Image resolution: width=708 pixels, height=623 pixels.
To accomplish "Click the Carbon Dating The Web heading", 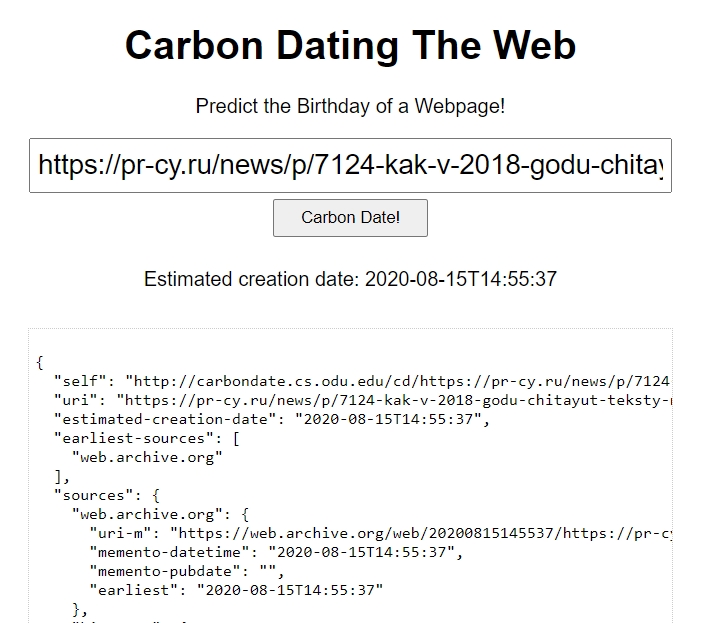I will click(350, 46).
